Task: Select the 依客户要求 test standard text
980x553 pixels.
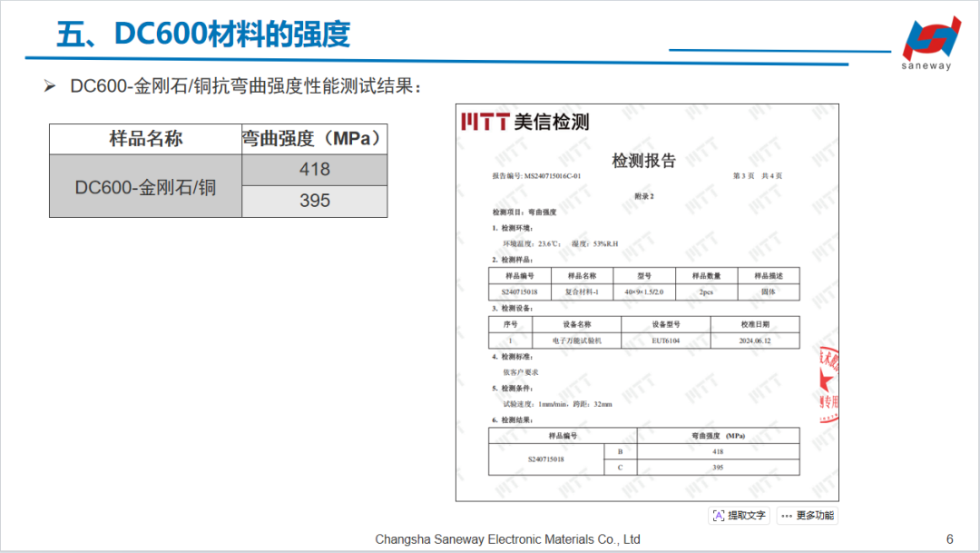Action: click(521, 372)
